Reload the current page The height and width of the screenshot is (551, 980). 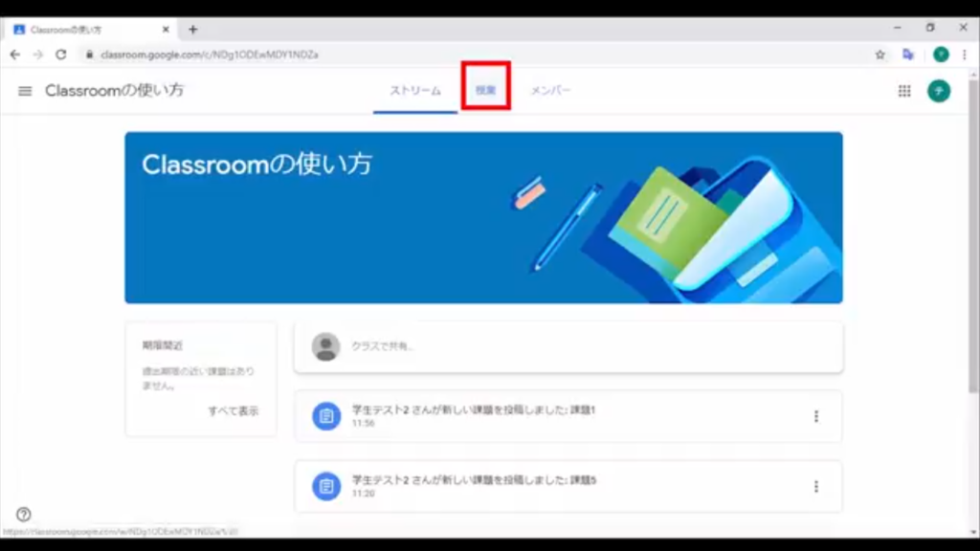(60, 55)
